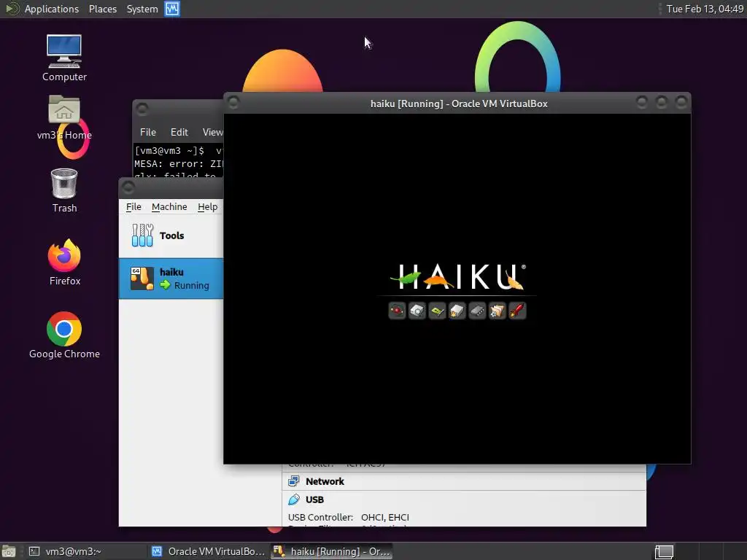Open Help menu in VirtualBox Manager

[208, 206]
